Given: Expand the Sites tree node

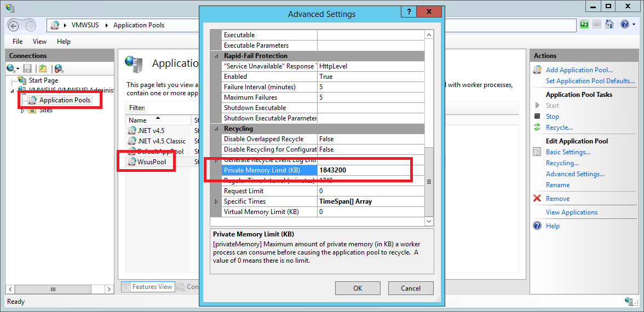Looking at the screenshot, I should point(22,110).
